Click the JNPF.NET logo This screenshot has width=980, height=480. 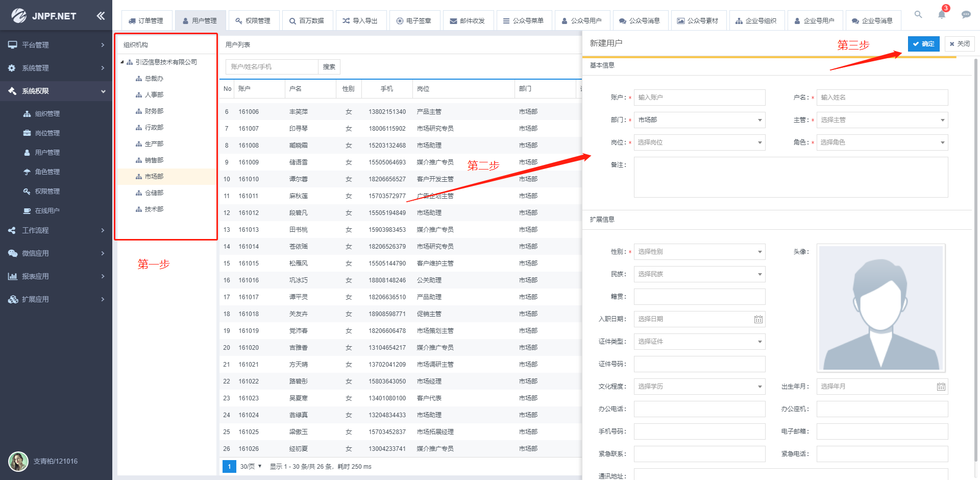(x=44, y=16)
